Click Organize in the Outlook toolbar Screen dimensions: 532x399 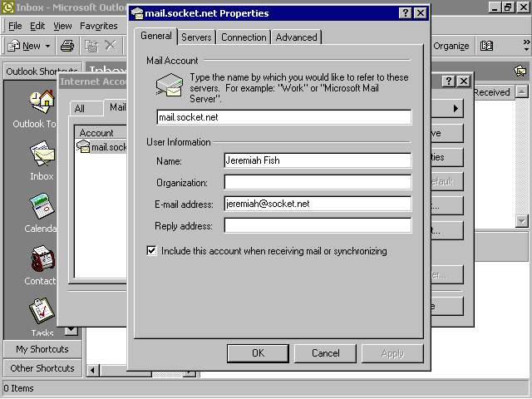click(x=451, y=46)
